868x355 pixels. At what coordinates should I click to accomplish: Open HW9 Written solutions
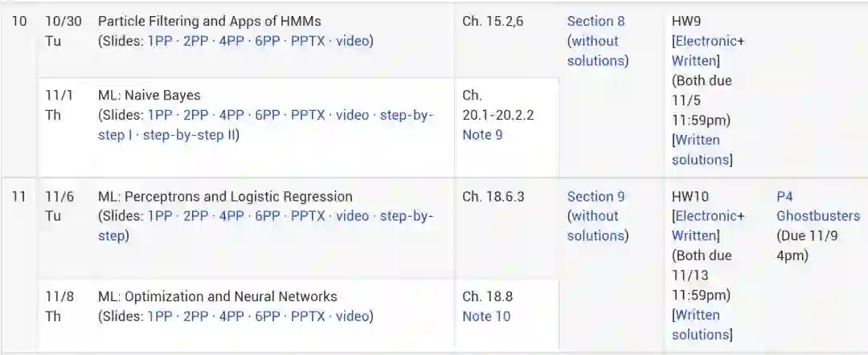click(701, 149)
